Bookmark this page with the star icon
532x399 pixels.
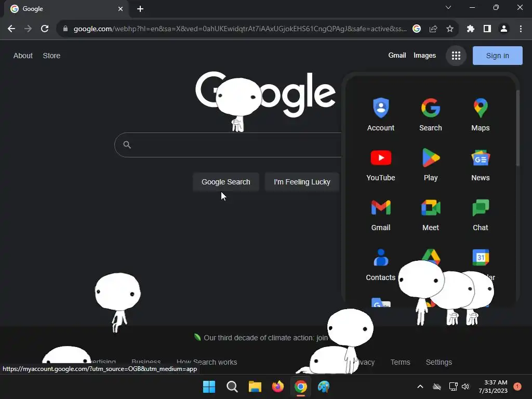point(450,29)
